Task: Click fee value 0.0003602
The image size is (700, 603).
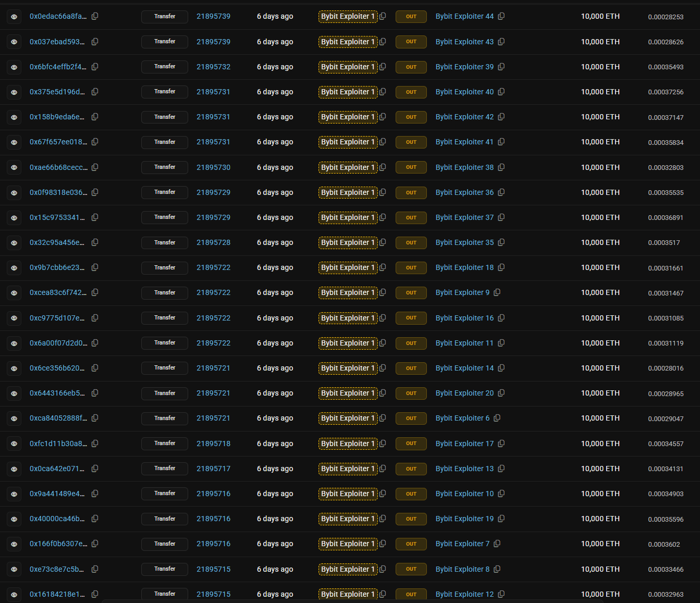Action: [664, 544]
